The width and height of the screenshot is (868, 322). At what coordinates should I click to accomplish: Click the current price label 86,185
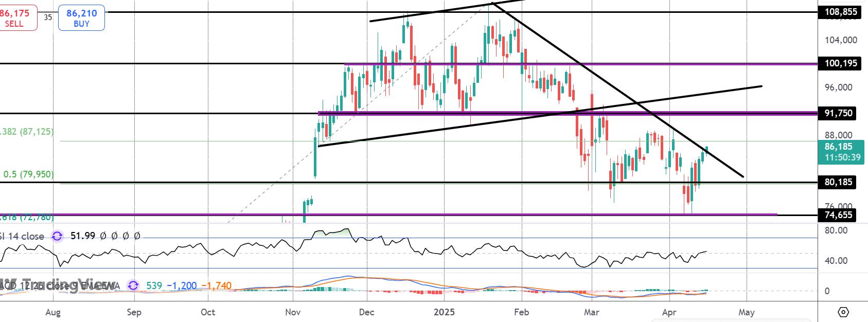coord(838,147)
